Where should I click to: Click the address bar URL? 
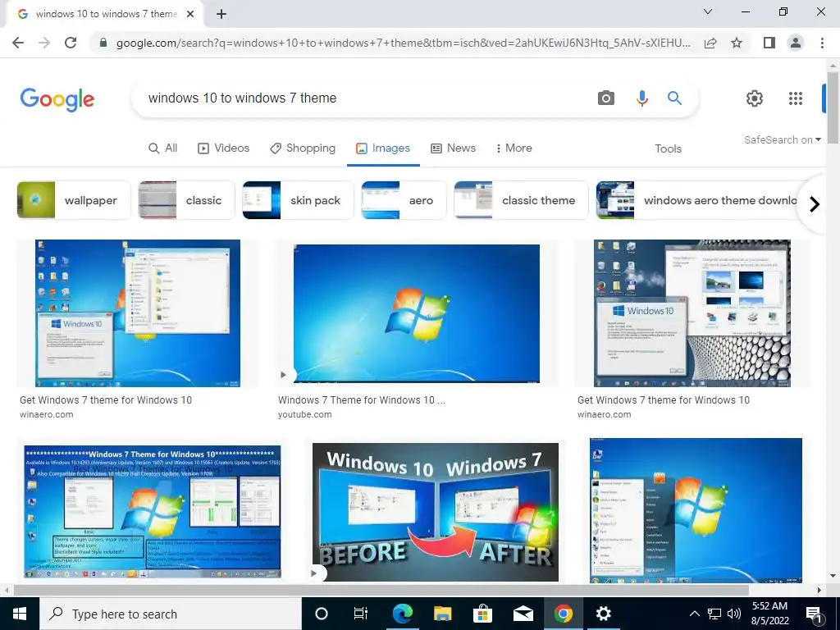click(404, 43)
